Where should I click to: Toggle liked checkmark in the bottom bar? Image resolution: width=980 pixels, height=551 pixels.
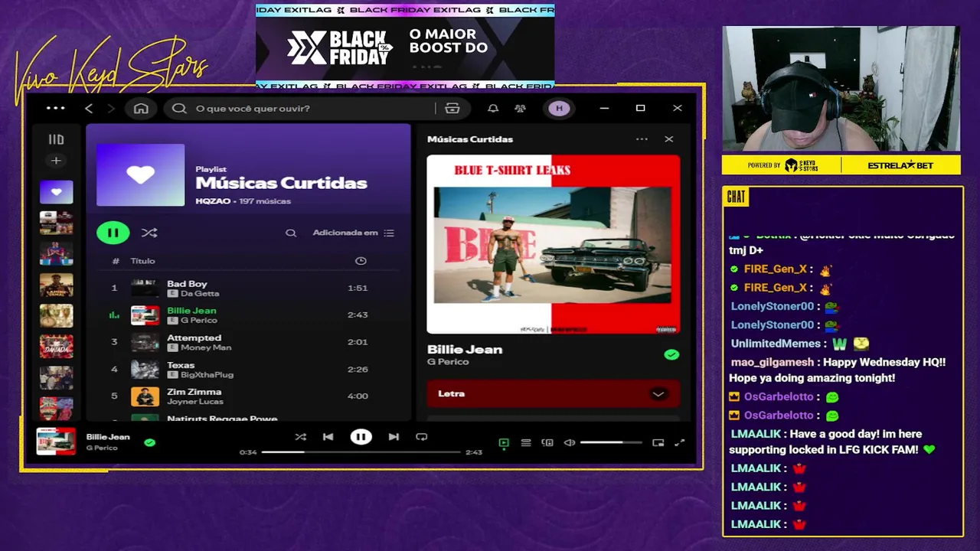(x=149, y=442)
